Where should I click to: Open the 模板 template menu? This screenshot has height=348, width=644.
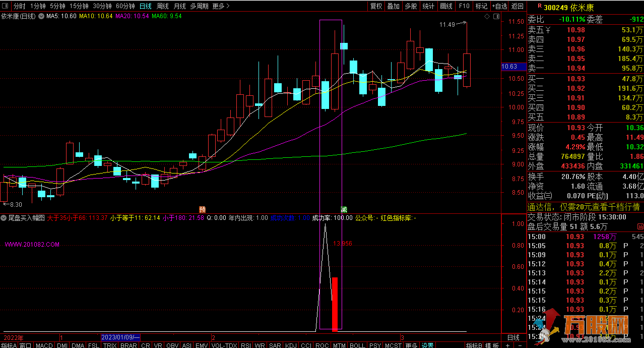coord(492,345)
